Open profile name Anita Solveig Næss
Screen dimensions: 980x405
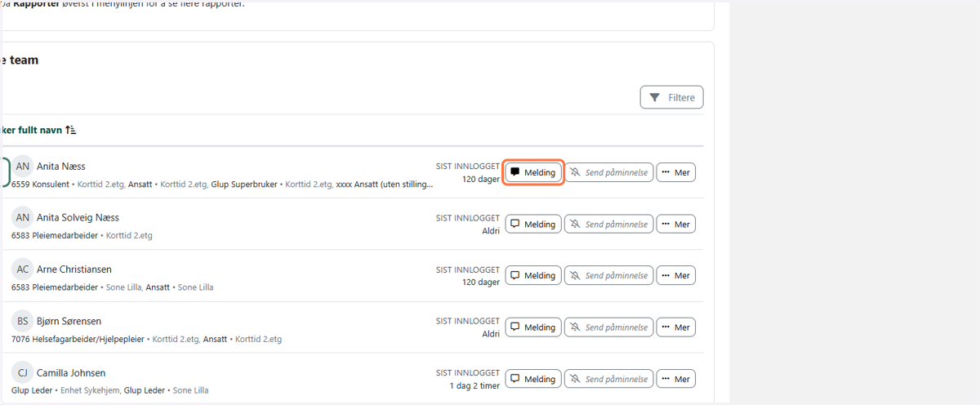pyautogui.click(x=78, y=217)
